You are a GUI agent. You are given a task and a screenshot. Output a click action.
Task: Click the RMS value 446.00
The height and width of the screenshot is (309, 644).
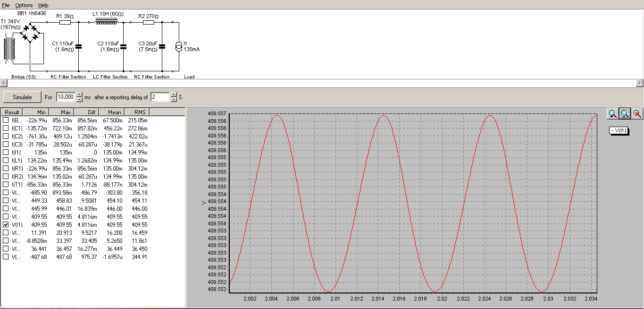pyautogui.click(x=140, y=208)
